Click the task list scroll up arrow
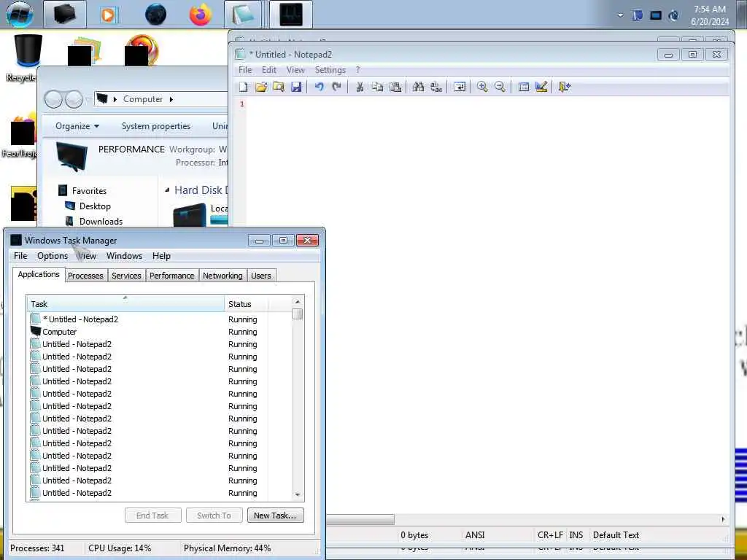The height and width of the screenshot is (560, 747). pos(298,301)
